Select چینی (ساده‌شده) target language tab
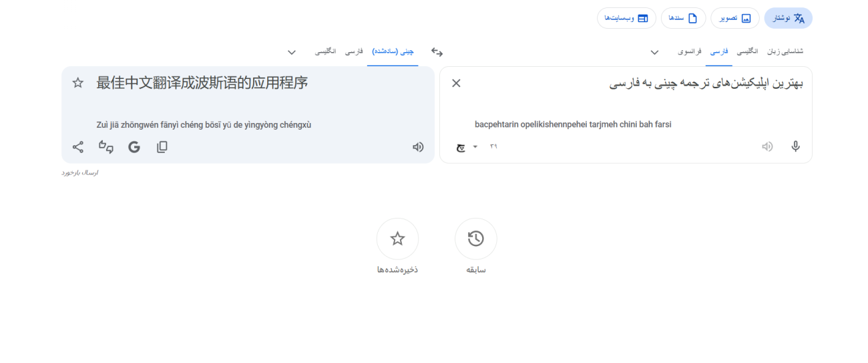The image size is (868, 363). click(393, 51)
